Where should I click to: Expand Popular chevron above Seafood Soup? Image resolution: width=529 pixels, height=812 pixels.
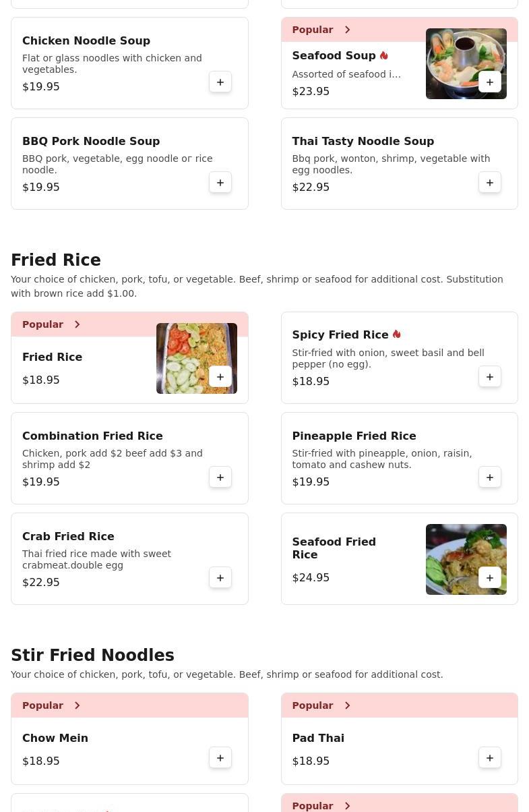click(347, 30)
